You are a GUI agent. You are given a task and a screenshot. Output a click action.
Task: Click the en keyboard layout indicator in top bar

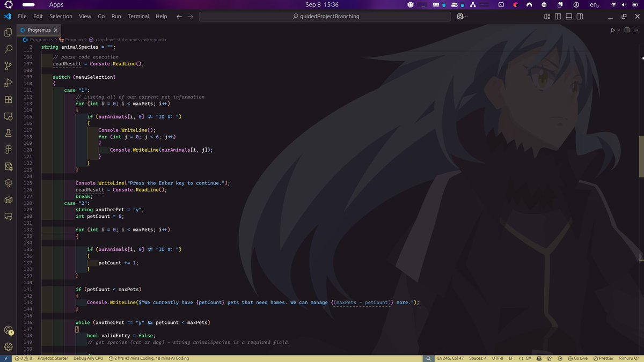pyautogui.click(x=594, y=4)
